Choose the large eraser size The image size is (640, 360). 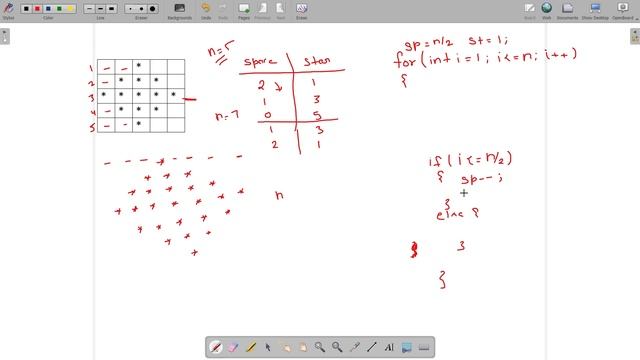152,9
